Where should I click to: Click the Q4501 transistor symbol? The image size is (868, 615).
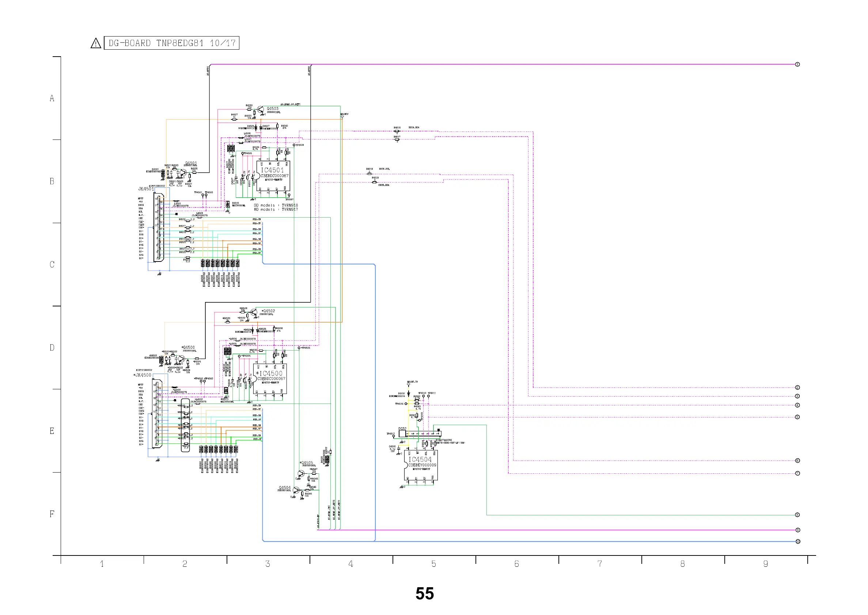(x=183, y=173)
